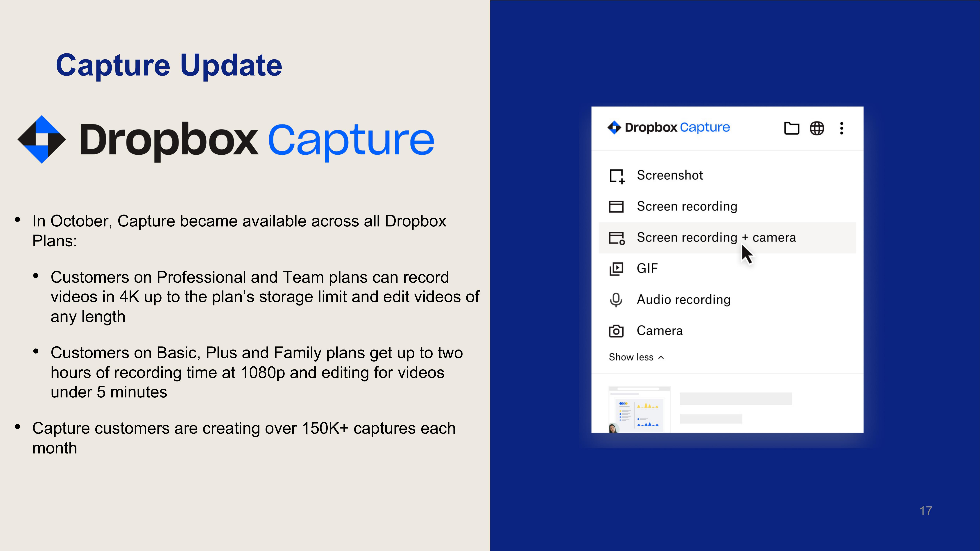This screenshot has width=980, height=551.
Task: Click the large Dropbox Capture diamond logo
Action: pyautogui.click(x=42, y=140)
